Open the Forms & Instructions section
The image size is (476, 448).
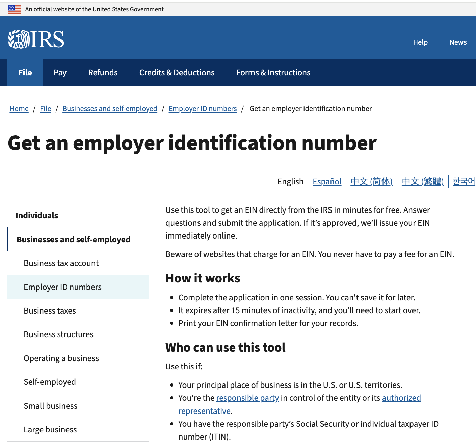click(273, 73)
